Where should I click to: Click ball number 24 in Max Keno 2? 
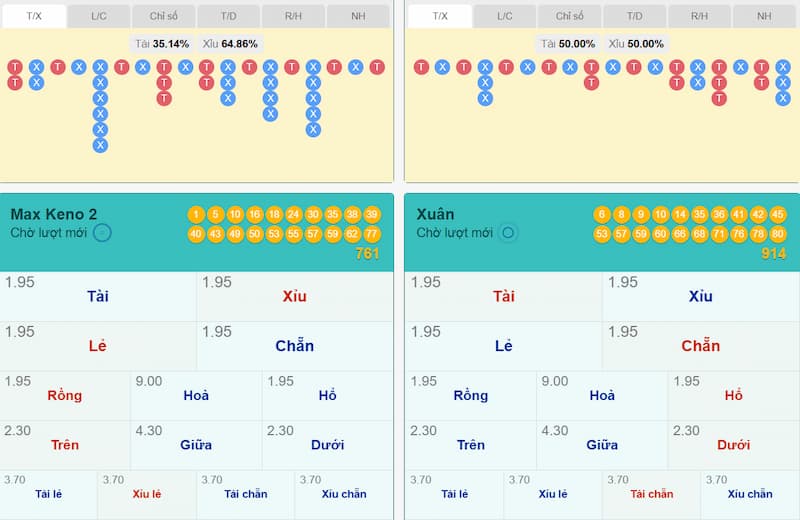[x=293, y=215]
